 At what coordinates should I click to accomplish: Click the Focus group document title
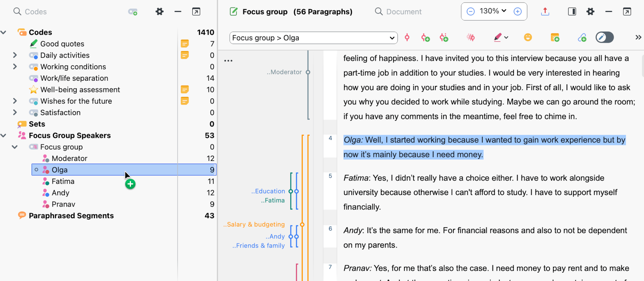(265, 12)
